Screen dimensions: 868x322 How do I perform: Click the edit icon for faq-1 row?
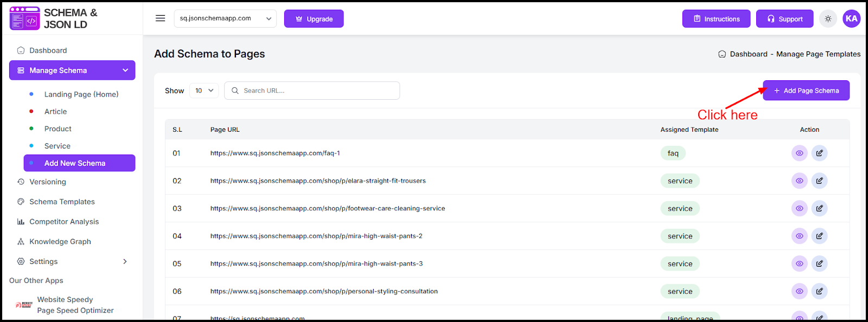point(819,153)
